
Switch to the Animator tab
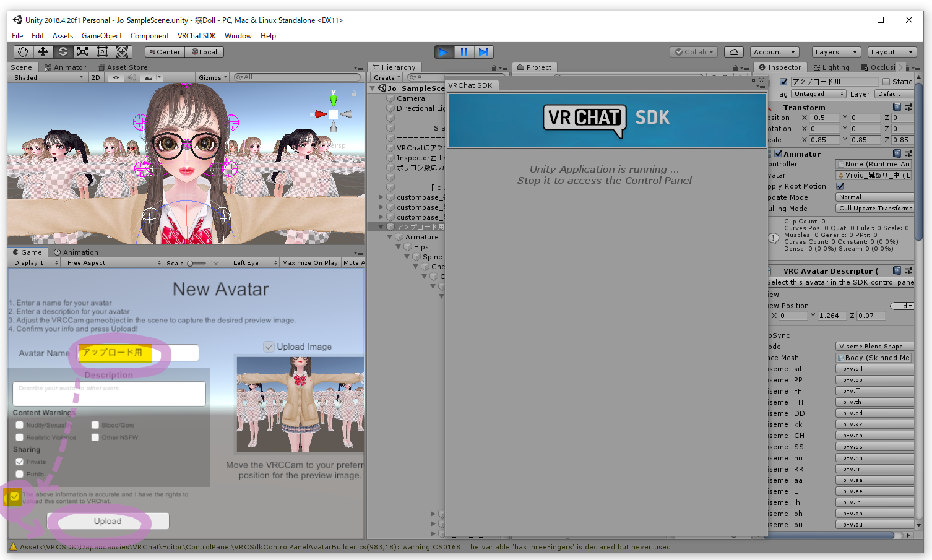[x=65, y=67]
